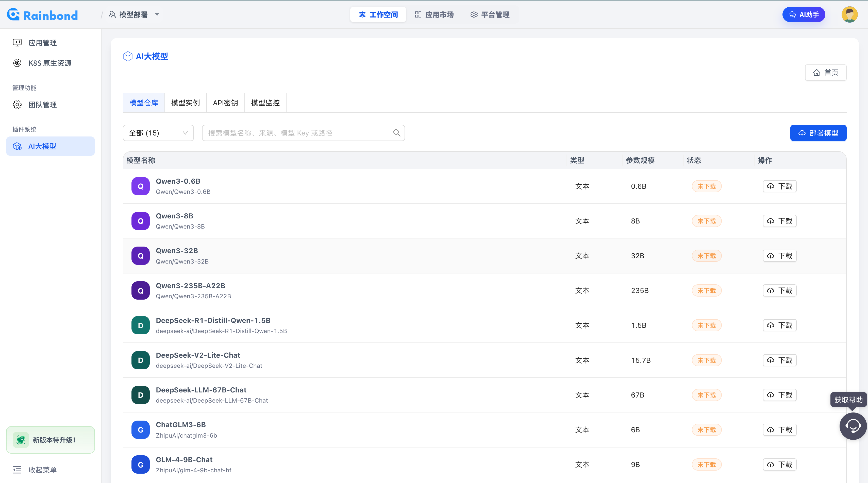Click Qwen3-32B model Q icon

point(141,256)
